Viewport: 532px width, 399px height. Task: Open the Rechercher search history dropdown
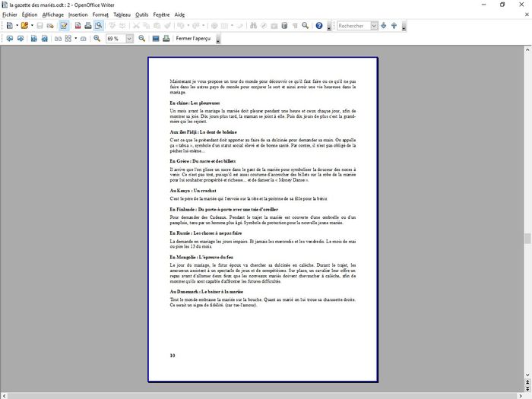[374, 25]
